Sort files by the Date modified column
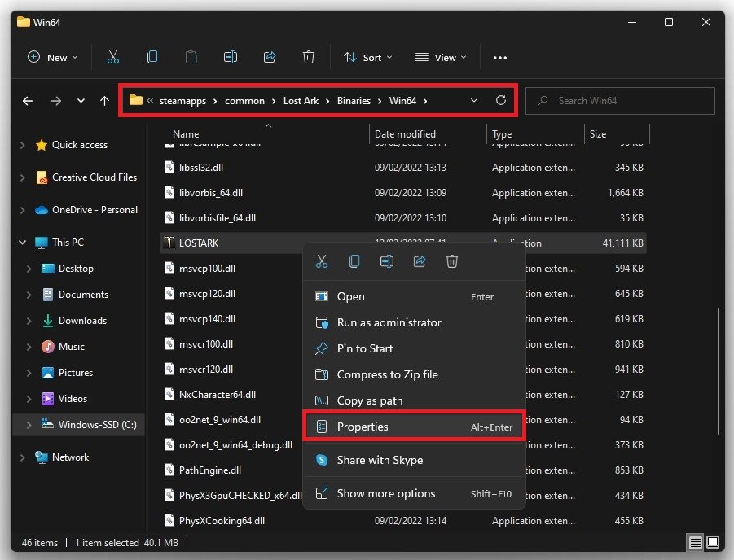The image size is (734, 560). coord(405,134)
